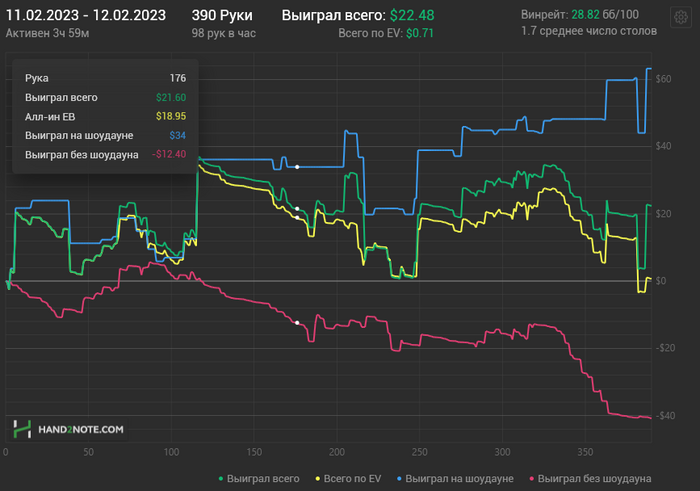Click the tooltip value $21.60
This screenshot has width=700, height=491.
(171, 97)
